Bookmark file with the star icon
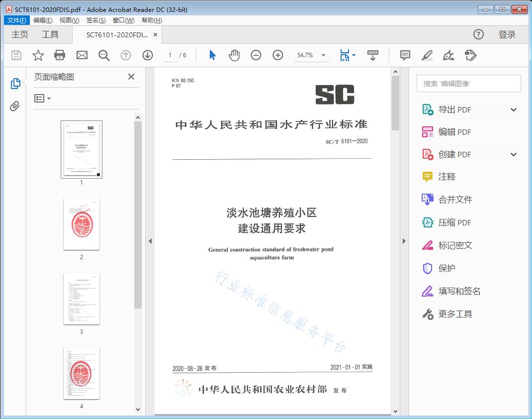 [38, 55]
